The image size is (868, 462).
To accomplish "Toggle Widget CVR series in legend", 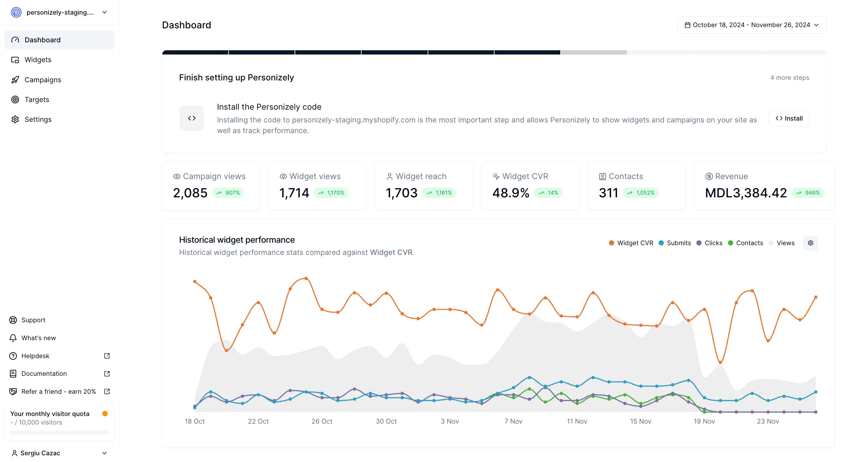I will (631, 243).
